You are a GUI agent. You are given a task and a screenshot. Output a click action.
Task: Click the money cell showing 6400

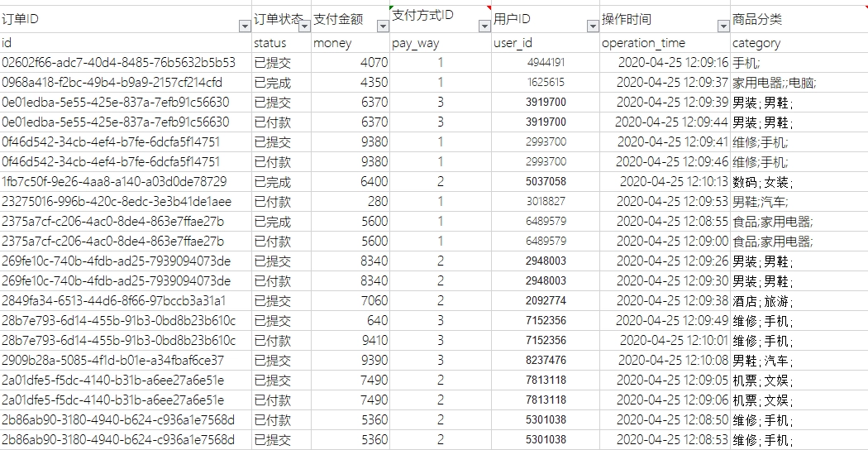point(351,182)
